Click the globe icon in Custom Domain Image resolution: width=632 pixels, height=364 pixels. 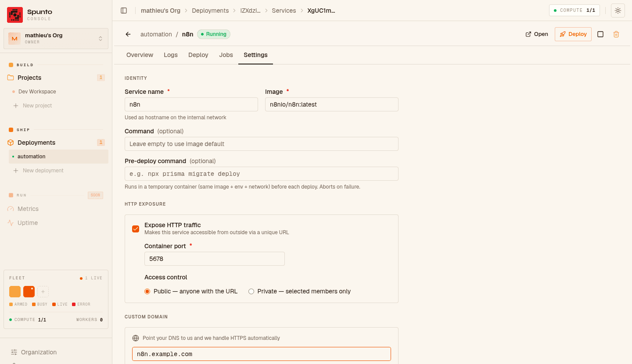(x=136, y=338)
